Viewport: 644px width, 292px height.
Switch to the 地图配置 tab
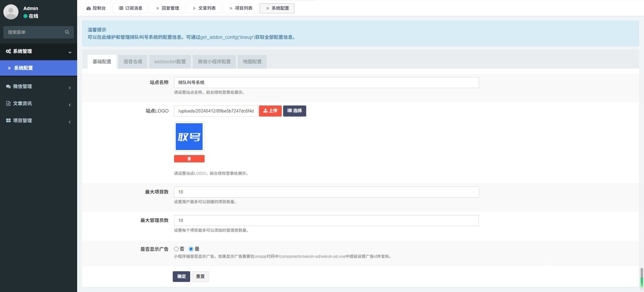tap(252, 62)
